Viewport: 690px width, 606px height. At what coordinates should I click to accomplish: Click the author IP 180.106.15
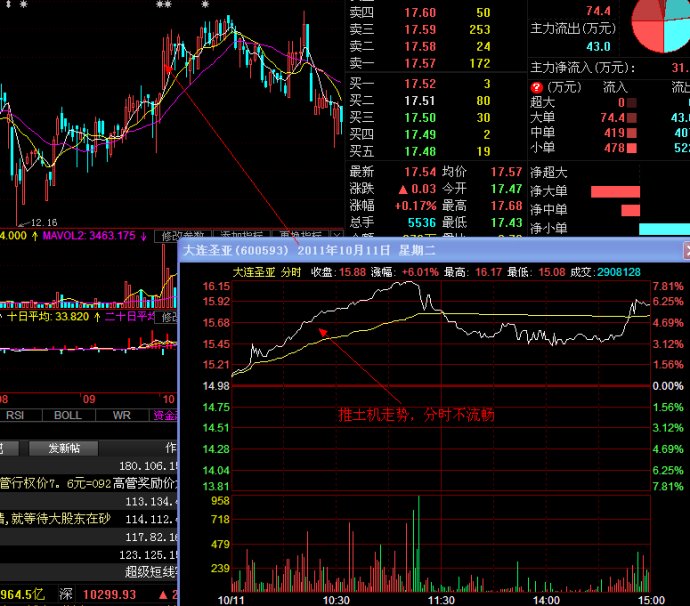tap(148, 466)
